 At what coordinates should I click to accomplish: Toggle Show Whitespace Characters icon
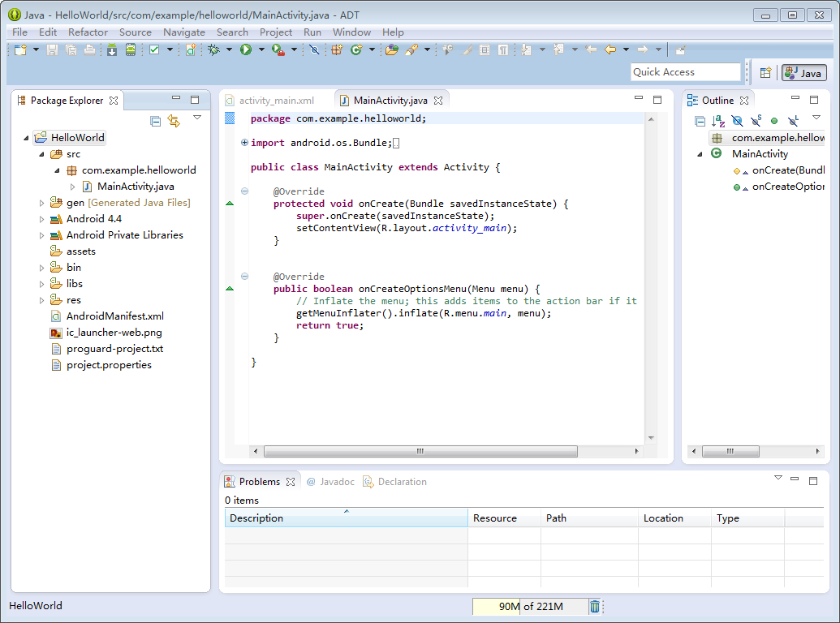pos(503,49)
